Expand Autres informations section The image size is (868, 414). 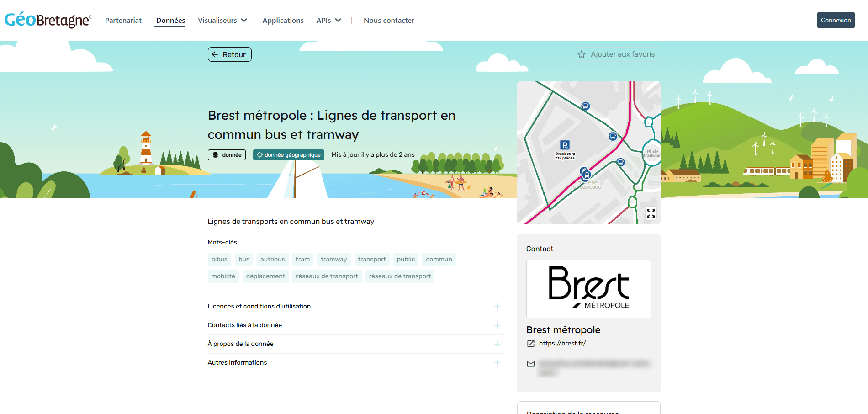pyautogui.click(x=356, y=363)
